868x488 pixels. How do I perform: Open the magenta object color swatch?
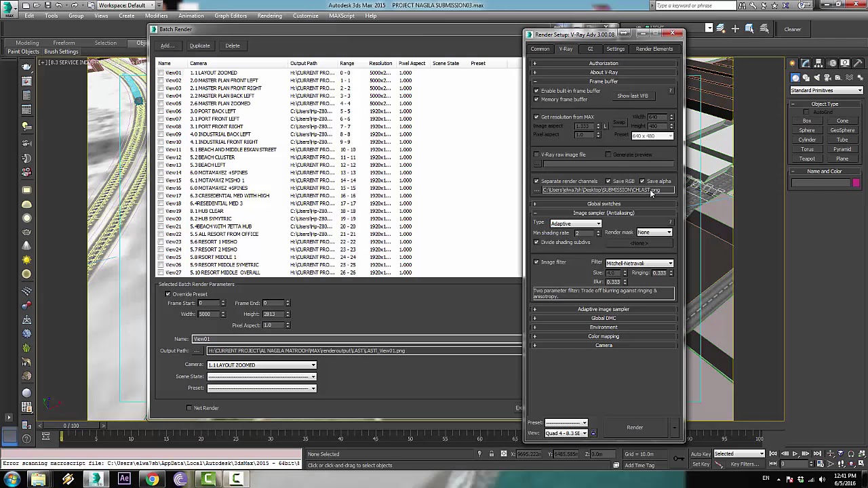856,183
